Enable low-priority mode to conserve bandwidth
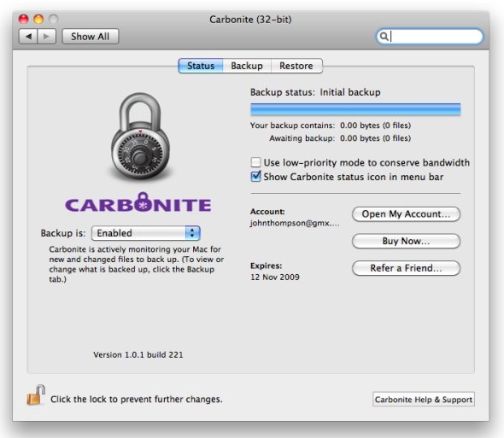The height and width of the screenshot is (438, 504). click(256, 162)
